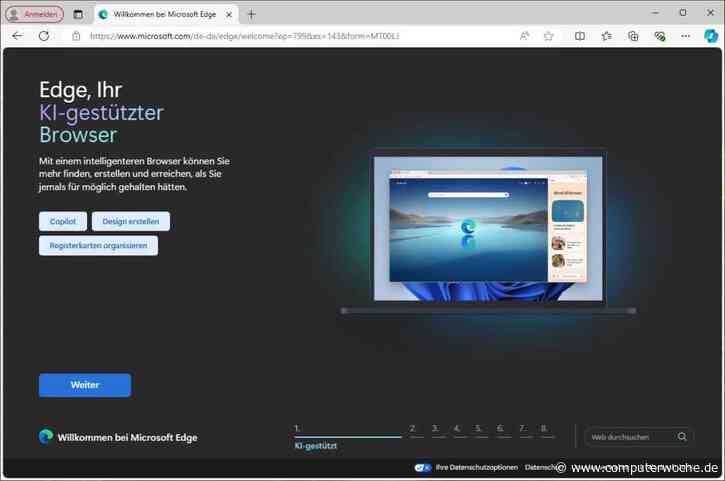View site information lock icon
725x481 pixels.
click(76, 36)
